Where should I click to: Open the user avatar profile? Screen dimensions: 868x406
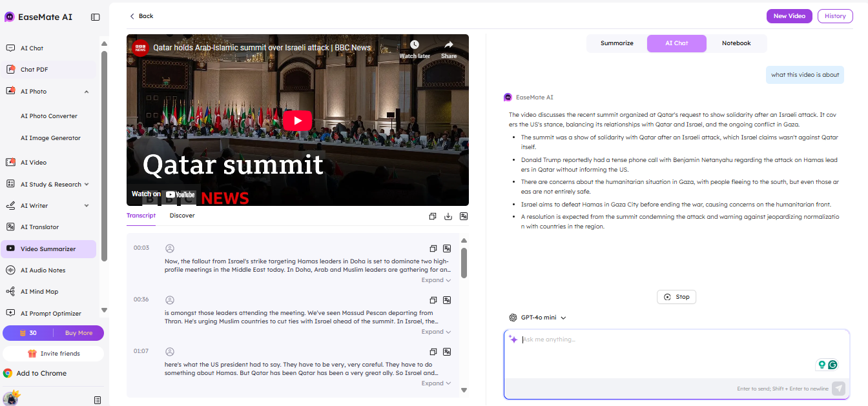pyautogui.click(x=11, y=398)
